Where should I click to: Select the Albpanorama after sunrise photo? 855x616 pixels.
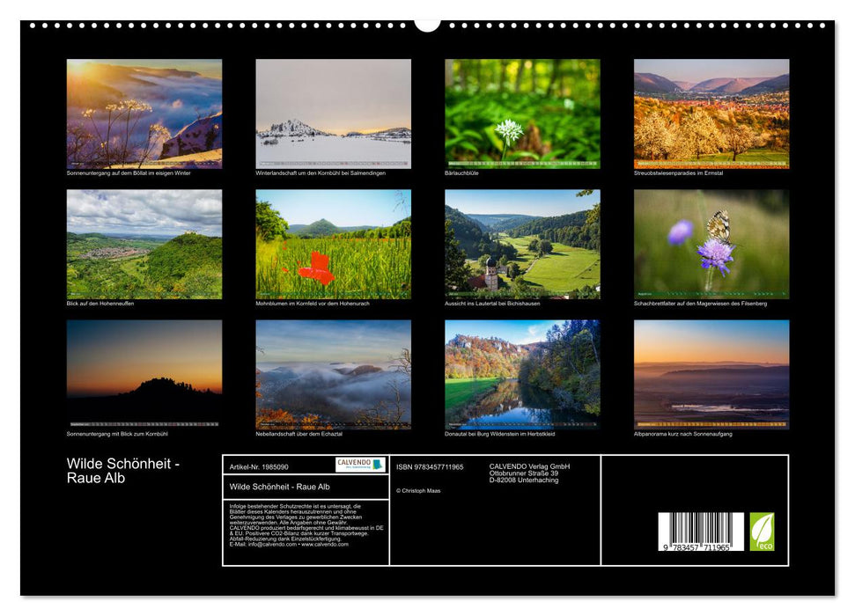click(x=711, y=374)
